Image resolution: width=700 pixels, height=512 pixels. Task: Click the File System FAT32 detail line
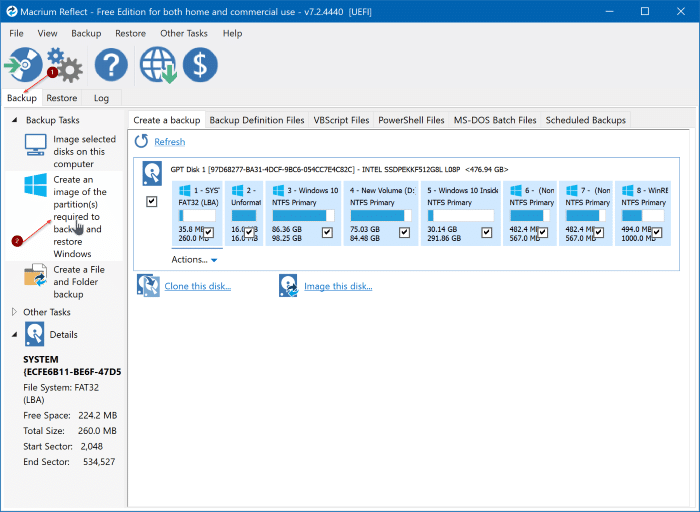[61, 393]
